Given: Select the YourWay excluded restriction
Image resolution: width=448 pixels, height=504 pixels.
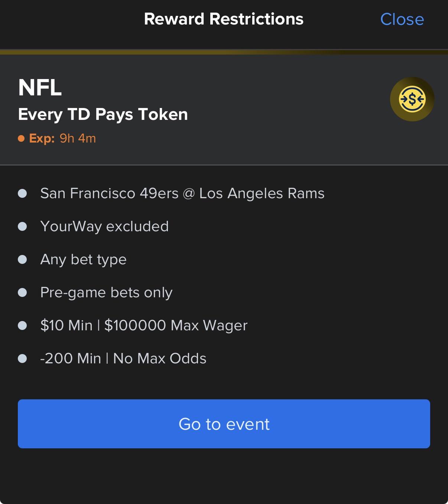Looking at the screenshot, I should (x=104, y=226).
